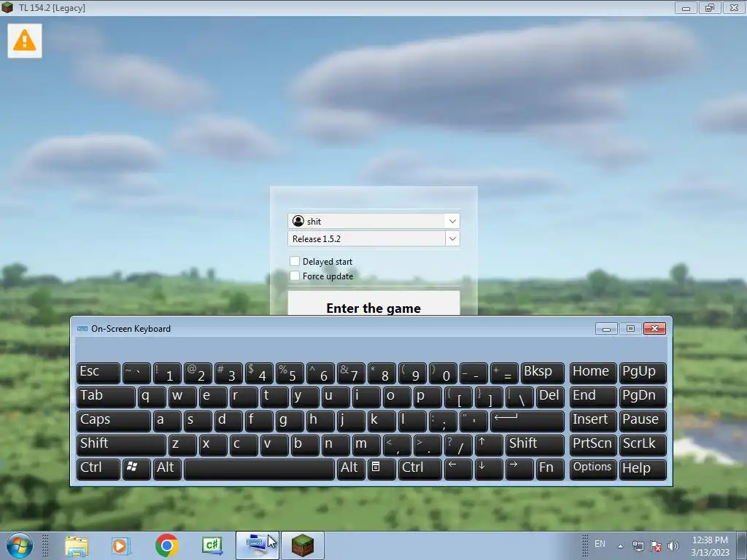Open Google Chrome from taskbar

pyautogui.click(x=167, y=545)
